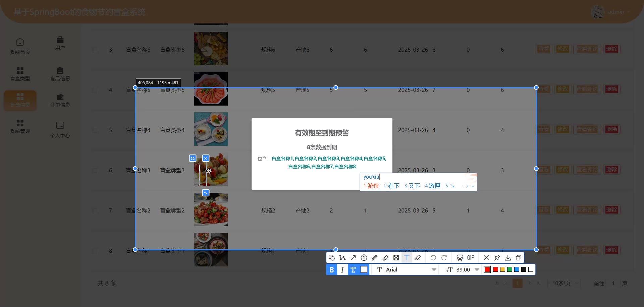Screen dimensions: 644x307
Task: Toggle bold text formatting
Action: tap(332, 270)
